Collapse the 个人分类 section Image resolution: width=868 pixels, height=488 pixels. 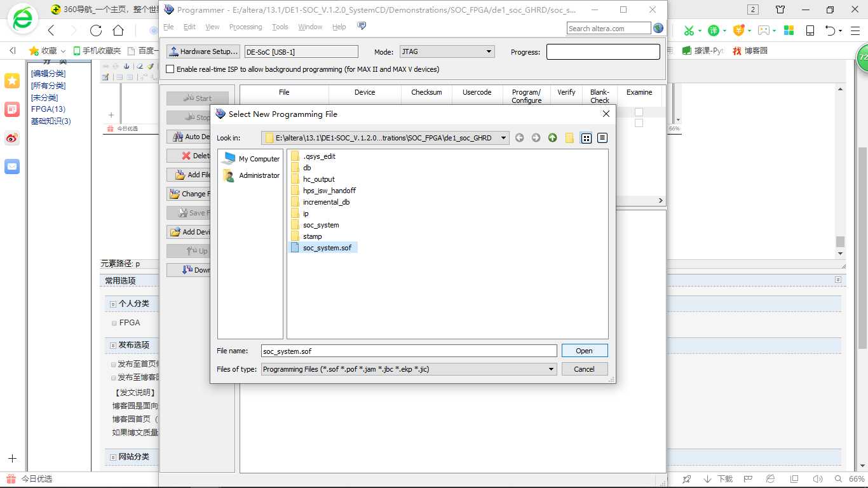(x=112, y=304)
